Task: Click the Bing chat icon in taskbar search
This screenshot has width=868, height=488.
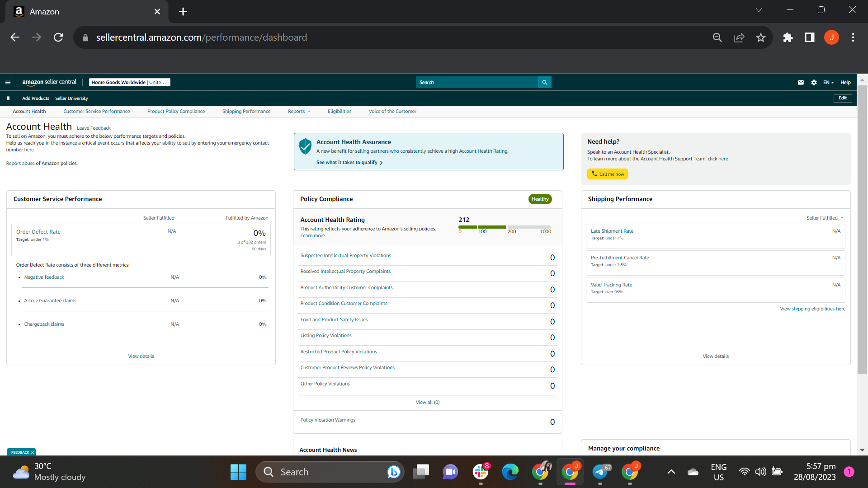Action: 394,472
